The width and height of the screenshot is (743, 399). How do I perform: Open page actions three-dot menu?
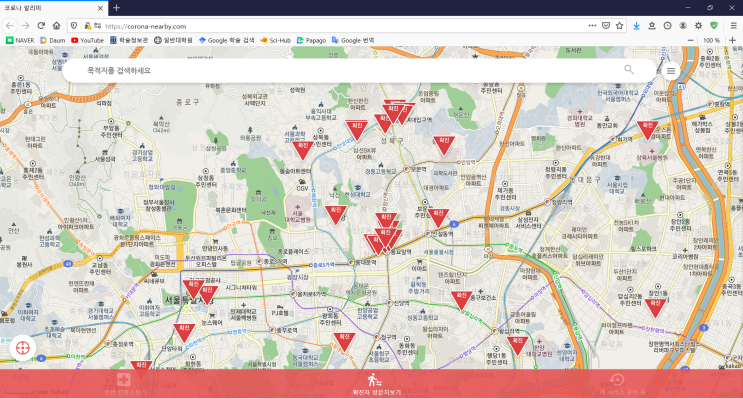[592, 26]
